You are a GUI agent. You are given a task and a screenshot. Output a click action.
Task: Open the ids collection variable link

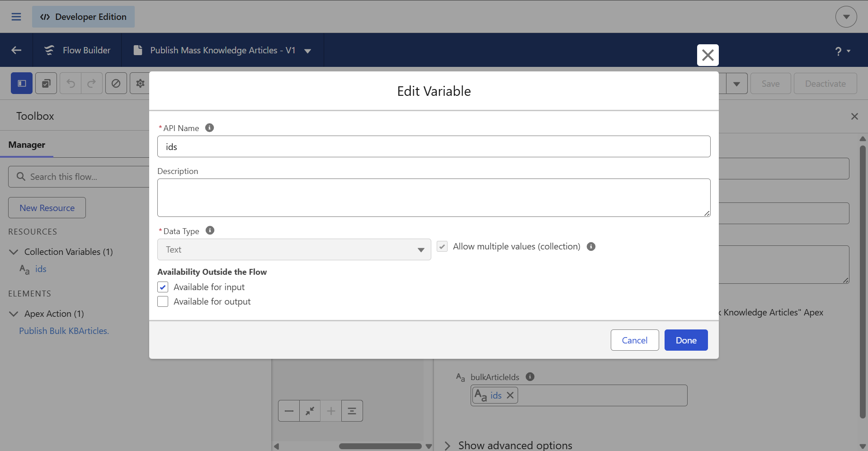pos(41,269)
